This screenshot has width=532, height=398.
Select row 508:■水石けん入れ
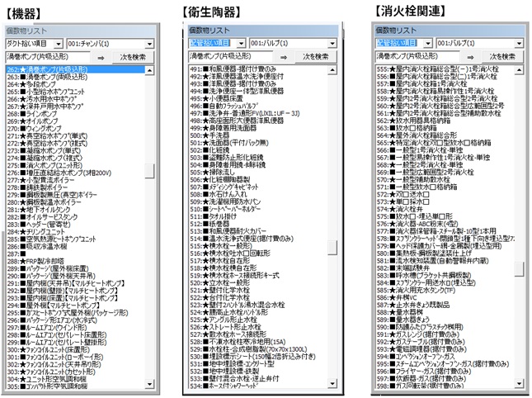pos(258,194)
